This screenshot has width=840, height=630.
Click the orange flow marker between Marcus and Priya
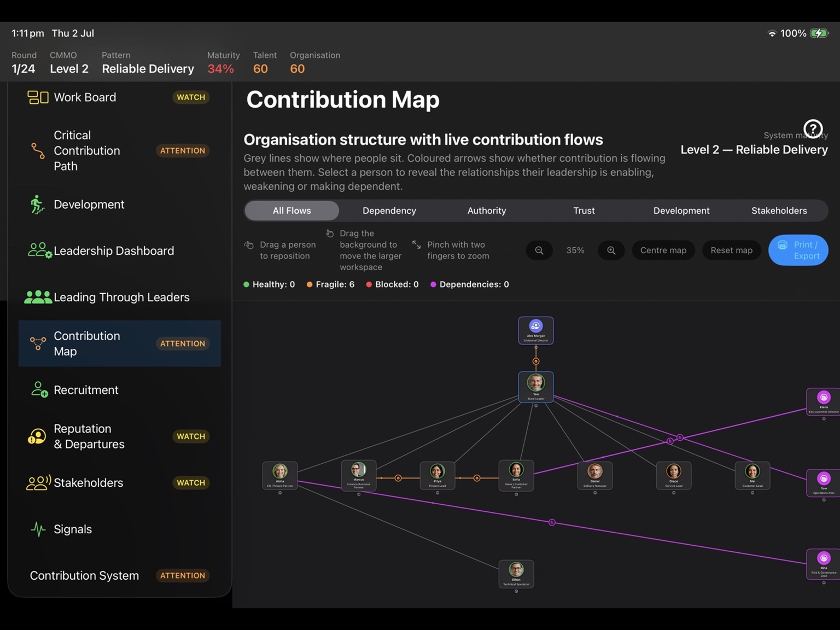(x=398, y=478)
